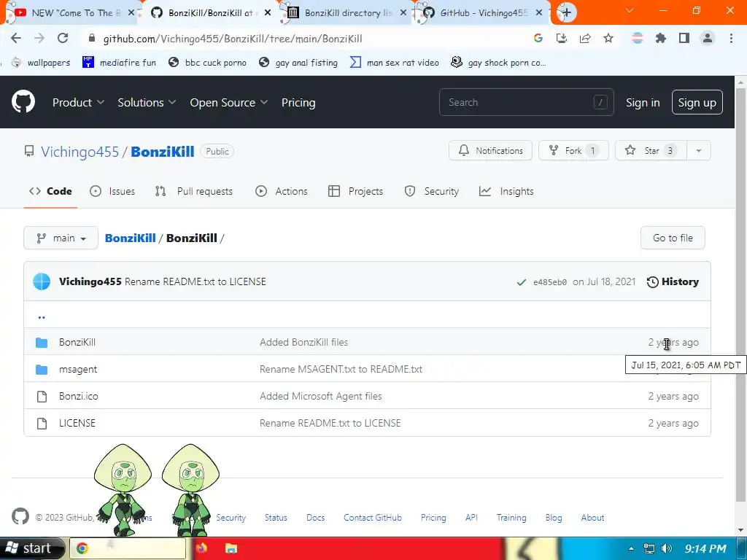This screenshot has height=560, width=747.
Task: Switch to the Actions tab
Action: (282, 191)
